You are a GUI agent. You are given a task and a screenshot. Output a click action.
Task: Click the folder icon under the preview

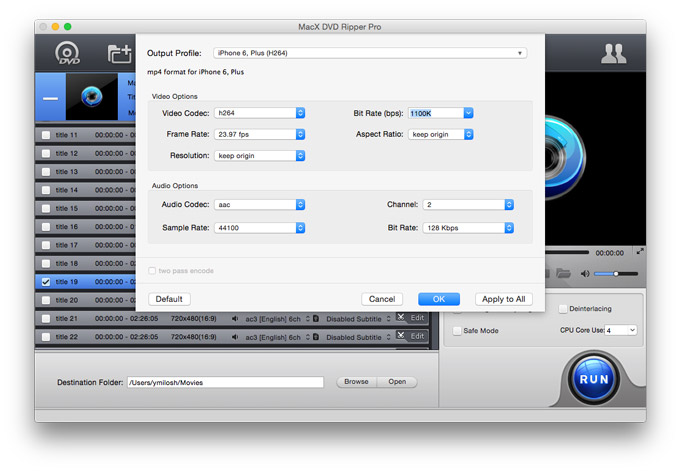(x=563, y=273)
